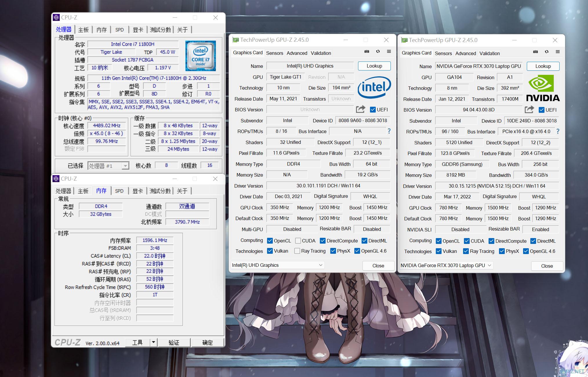Click the Bus Interface question mark in Intel GPU-Z
Viewport: 588px width, 377px height.
pyautogui.click(x=389, y=131)
